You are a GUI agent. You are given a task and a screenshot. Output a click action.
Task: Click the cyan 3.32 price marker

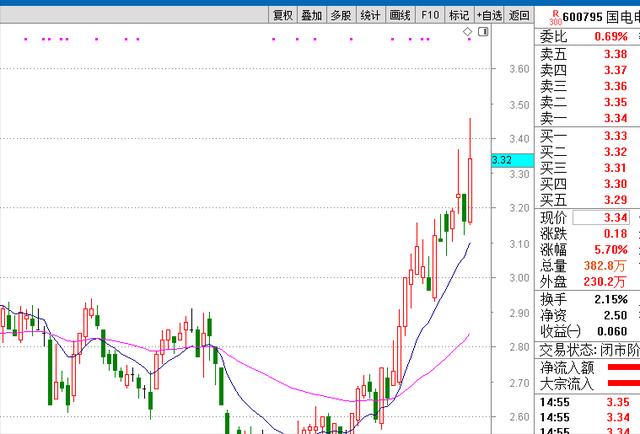pos(502,160)
